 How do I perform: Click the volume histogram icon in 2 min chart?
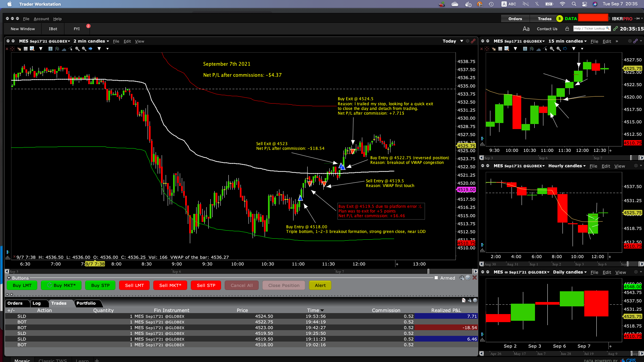tap(64, 49)
